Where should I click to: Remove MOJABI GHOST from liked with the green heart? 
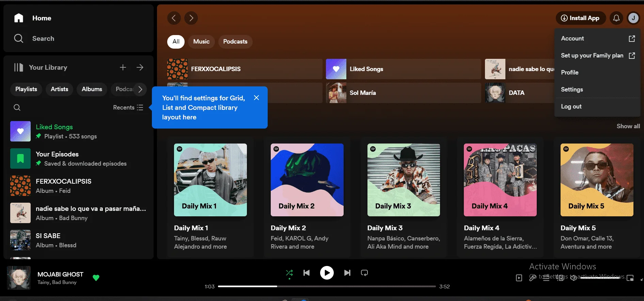[96, 278]
